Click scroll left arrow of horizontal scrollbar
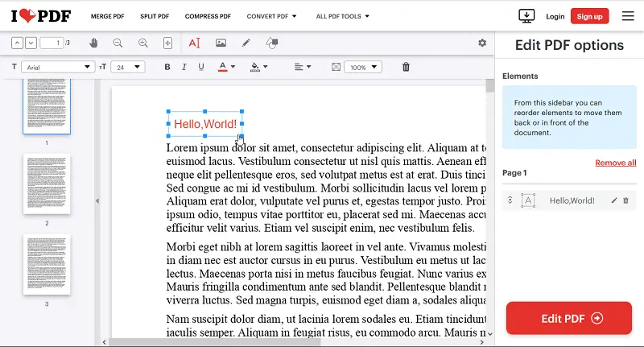The width and height of the screenshot is (644, 347). pyautogui.click(x=105, y=342)
